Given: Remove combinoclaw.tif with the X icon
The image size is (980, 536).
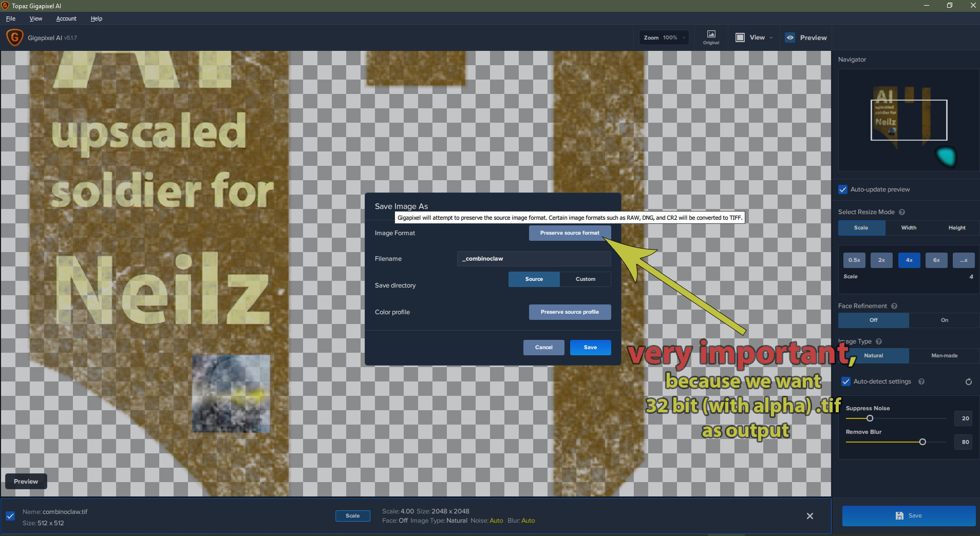Looking at the screenshot, I should click(809, 516).
